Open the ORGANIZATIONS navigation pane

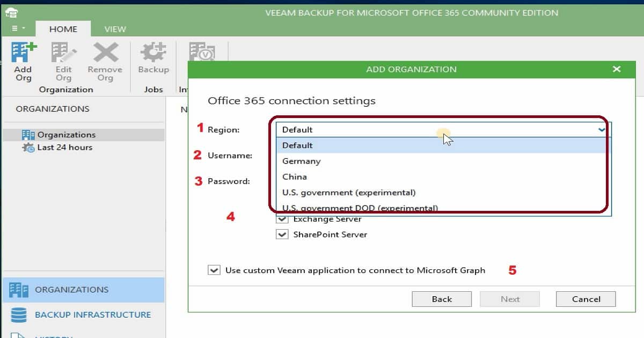[x=83, y=290]
